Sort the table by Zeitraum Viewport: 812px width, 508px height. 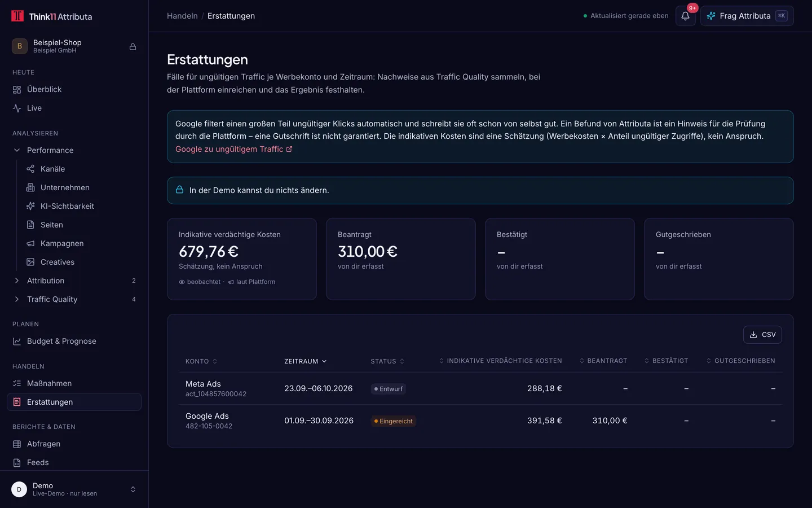coord(306,361)
